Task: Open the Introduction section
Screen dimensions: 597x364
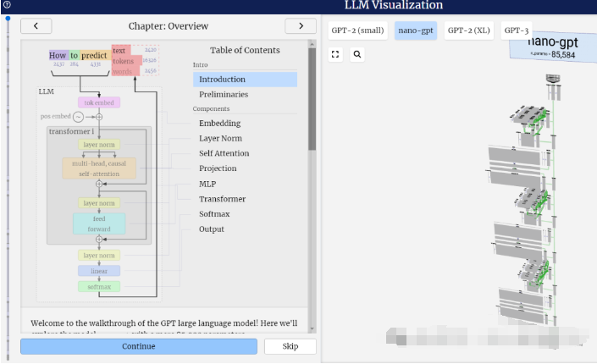Action: (245, 80)
